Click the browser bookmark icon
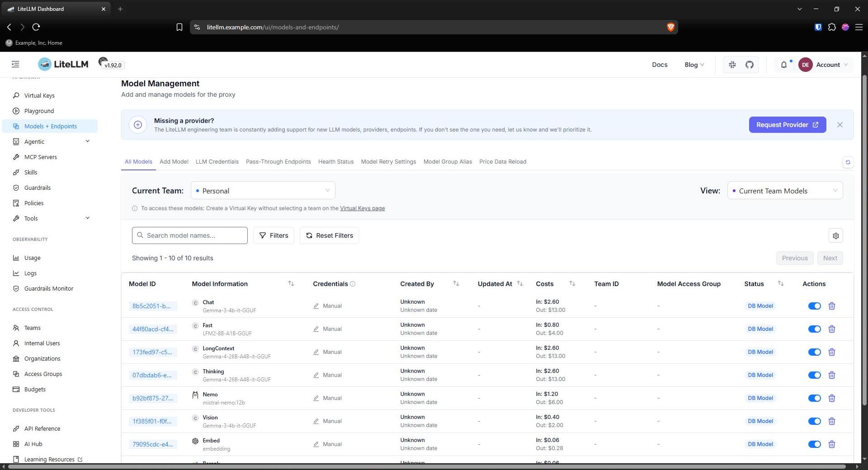 coord(179,27)
